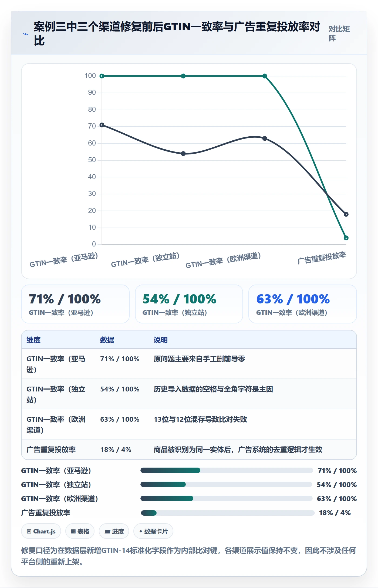Click the 数据 table column header
This screenshot has height=588, width=378.
[107, 340]
